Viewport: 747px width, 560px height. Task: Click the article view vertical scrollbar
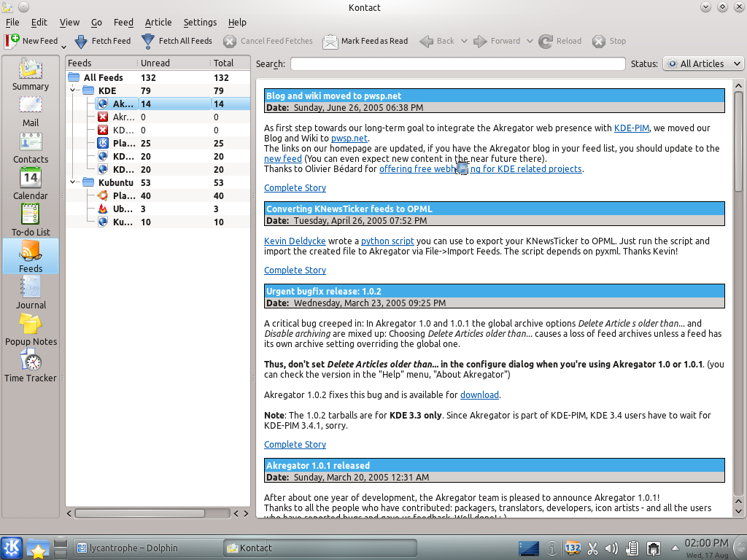[738, 142]
